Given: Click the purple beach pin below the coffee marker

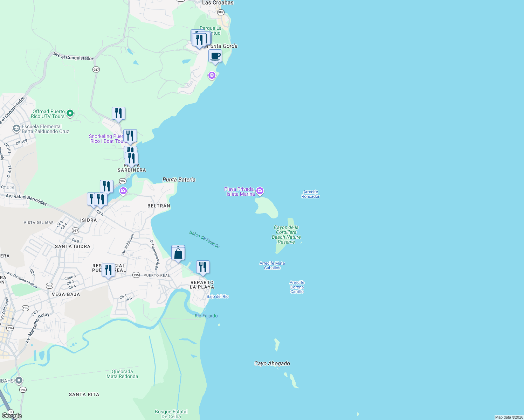Looking at the screenshot, I should click(x=212, y=75).
